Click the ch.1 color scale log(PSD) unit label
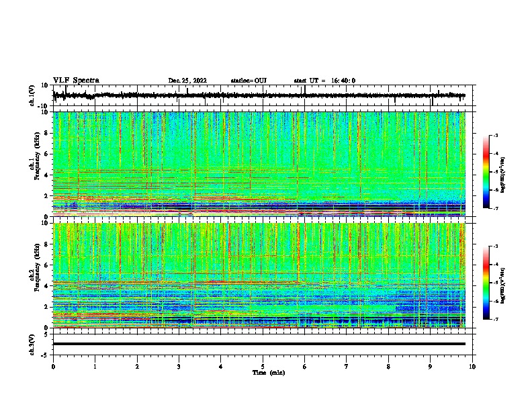The height and width of the screenshot is (411, 532). (503, 175)
